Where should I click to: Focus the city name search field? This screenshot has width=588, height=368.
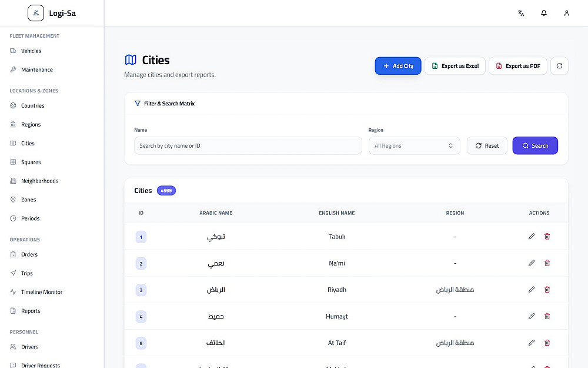tap(248, 145)
